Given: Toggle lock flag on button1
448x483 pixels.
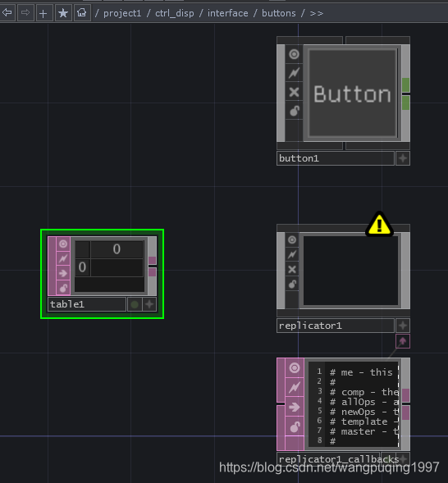Looking at the screenshot, I should coord(294,111).
